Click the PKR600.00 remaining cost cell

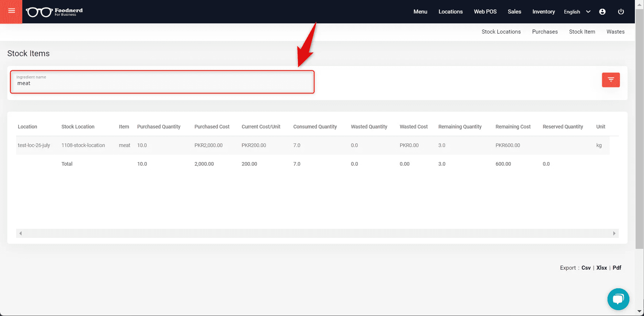508,145
